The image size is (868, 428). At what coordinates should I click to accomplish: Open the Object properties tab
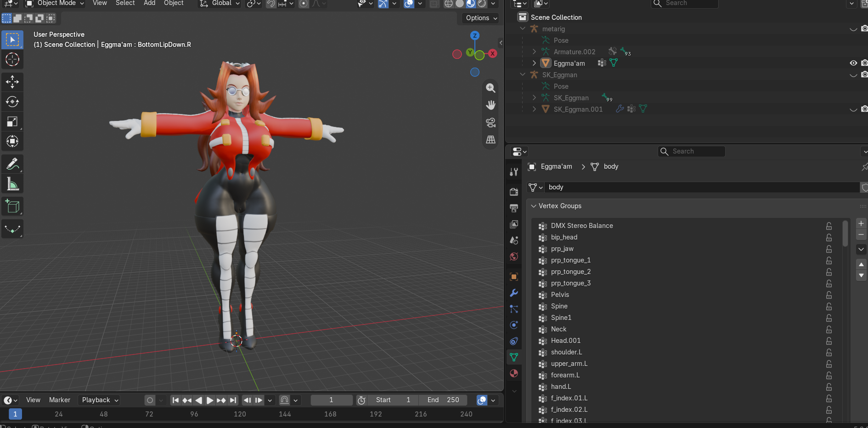coord(514,277)
